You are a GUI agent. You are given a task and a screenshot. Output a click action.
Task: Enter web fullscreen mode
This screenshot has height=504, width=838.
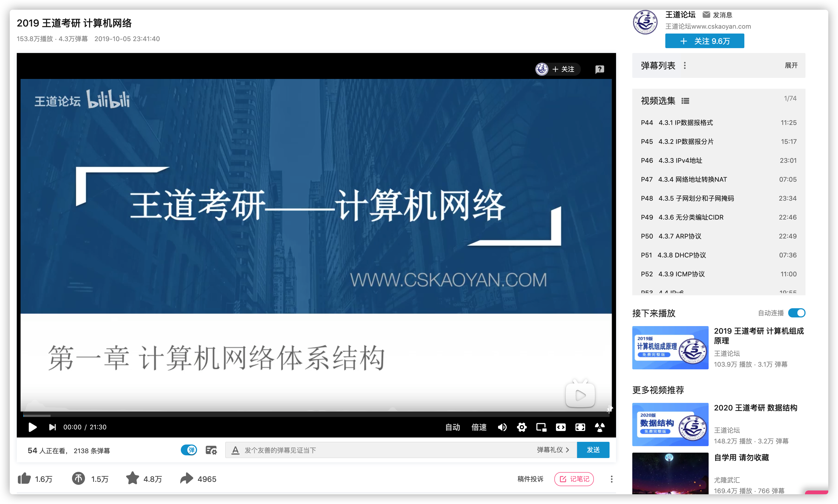point(580,427)
